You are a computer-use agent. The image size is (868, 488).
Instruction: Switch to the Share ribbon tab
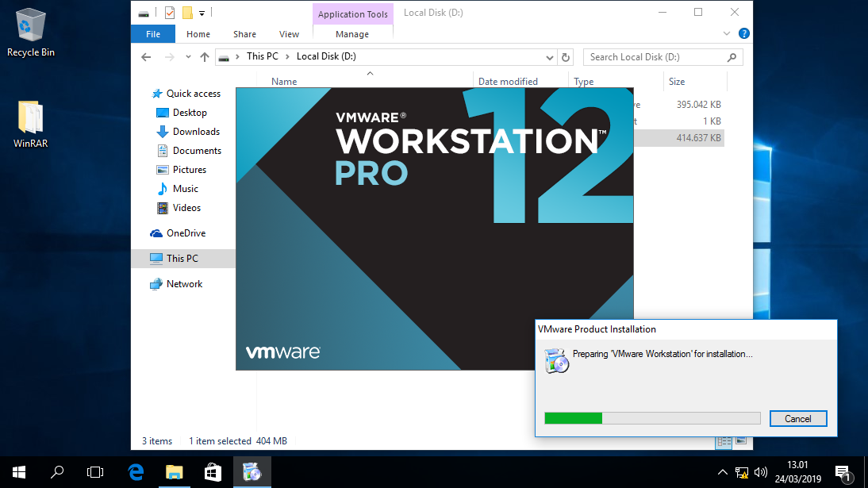pos(244,34)
